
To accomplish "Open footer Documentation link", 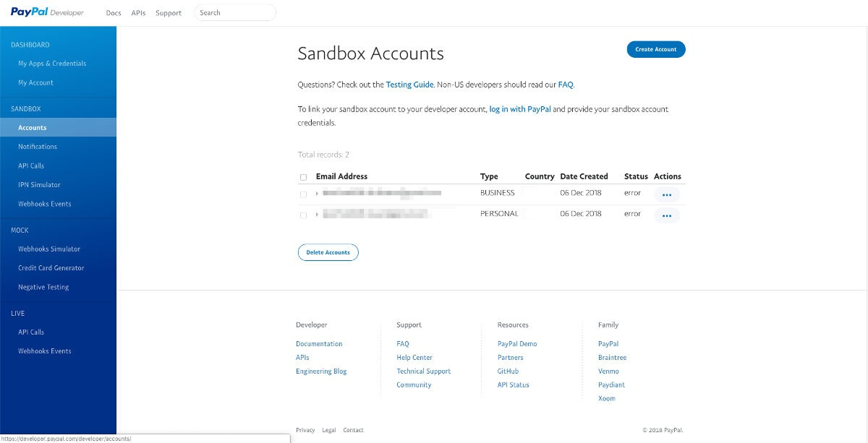I will coord(319,344).
